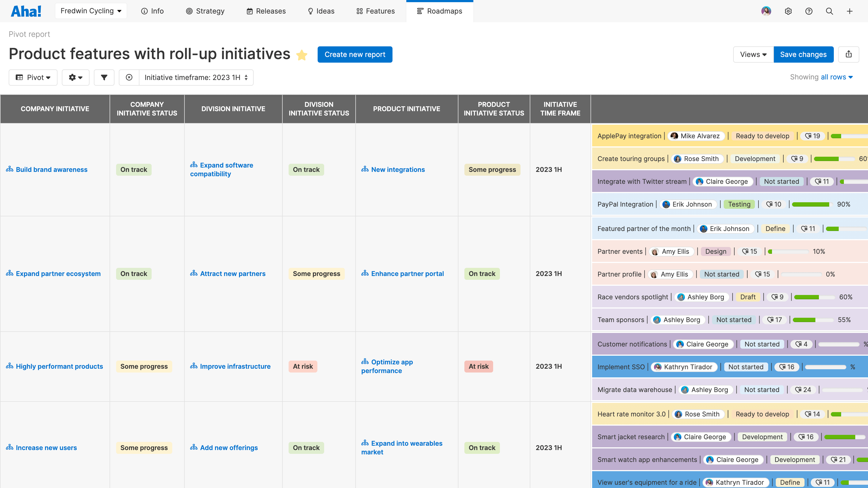Switch to the Features tab
This screenshot has width=868, height=488.
tap(375, 11)
